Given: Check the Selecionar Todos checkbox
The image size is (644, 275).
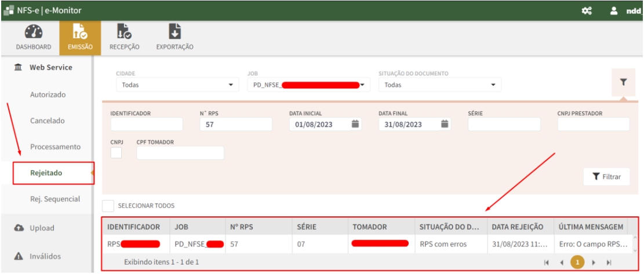Looking at the screenshot, I should pos(108,205).
